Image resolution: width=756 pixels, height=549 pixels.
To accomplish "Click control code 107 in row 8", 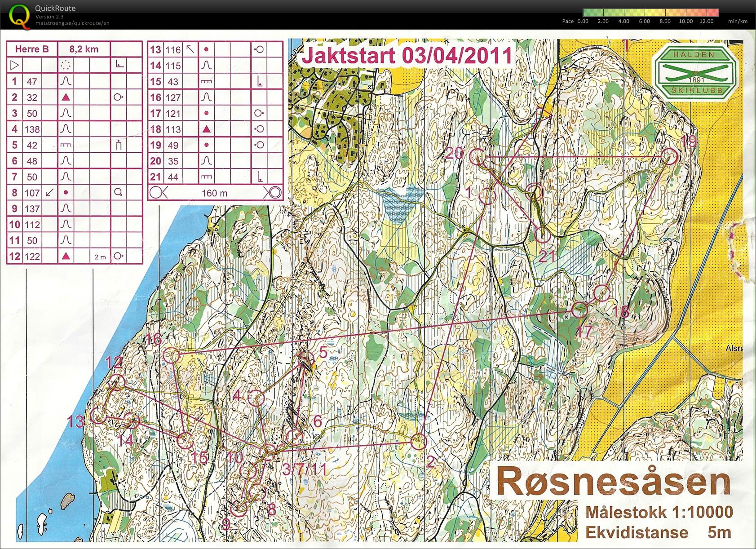I will [x=32, y=193].
